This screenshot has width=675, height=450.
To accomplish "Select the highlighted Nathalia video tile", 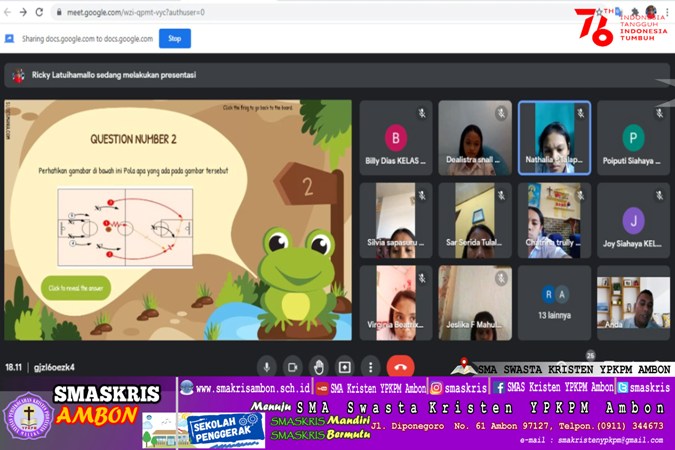I will click(554, 138).
